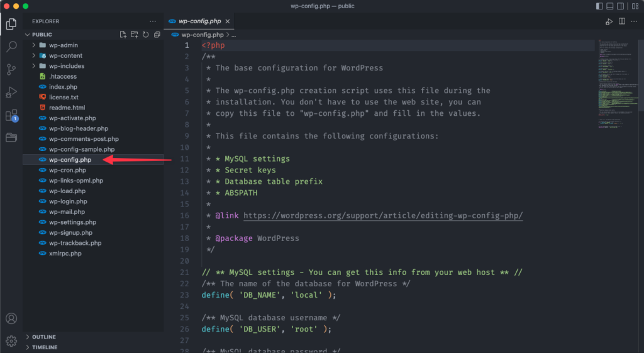Viewport: 644px width, 353px height.
Task: Click the code minimap overview
Action: pyautogui.click(x=618, y=84)
